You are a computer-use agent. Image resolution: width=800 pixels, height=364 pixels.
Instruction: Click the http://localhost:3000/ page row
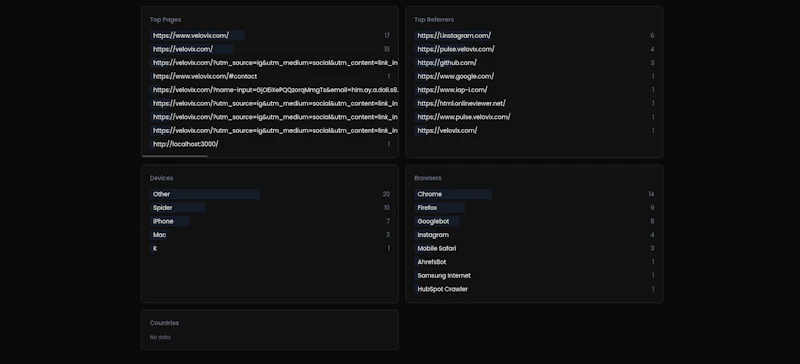270,144
